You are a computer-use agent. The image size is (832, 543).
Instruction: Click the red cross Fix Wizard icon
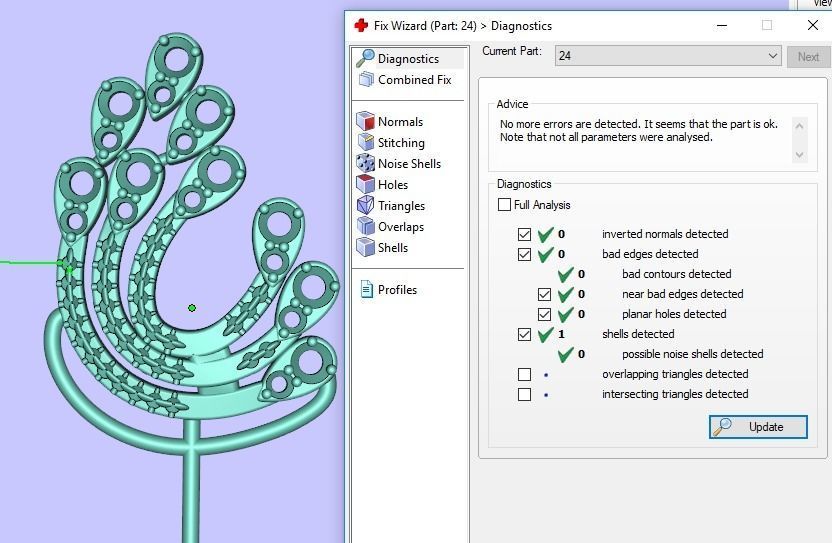pyautogui.click(x=361, y=25)
